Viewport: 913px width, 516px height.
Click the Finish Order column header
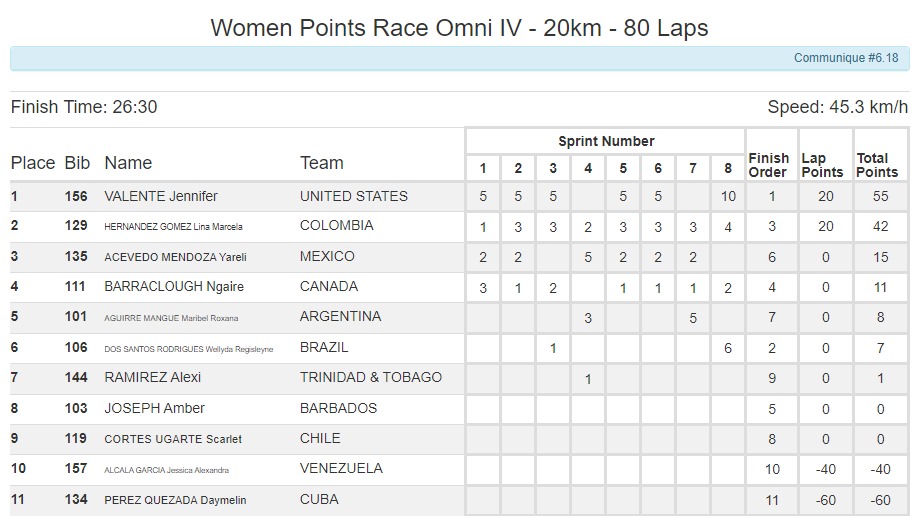coord(768,165)
